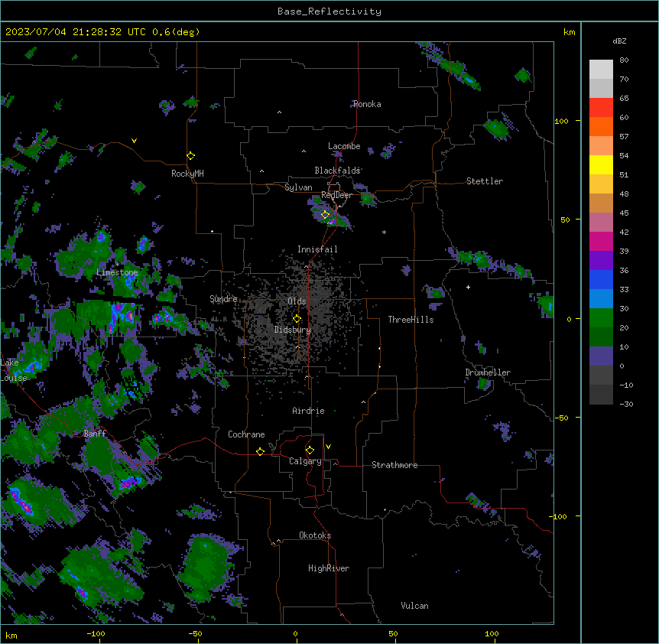
Task: Click the white plus marker north of Drumheller
Action: [468, 287]
